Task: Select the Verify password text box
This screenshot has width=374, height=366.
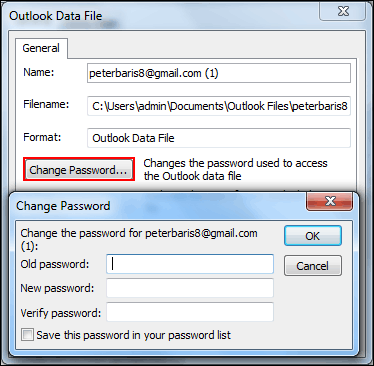Action: tap(190, 312)
